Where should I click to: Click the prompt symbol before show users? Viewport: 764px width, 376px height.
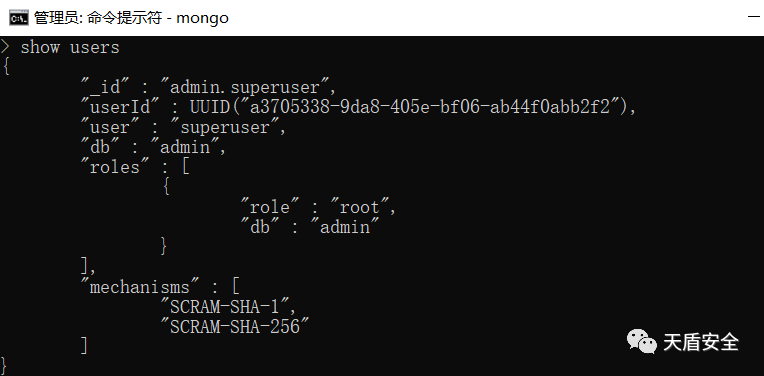click(x=5, y=47)
